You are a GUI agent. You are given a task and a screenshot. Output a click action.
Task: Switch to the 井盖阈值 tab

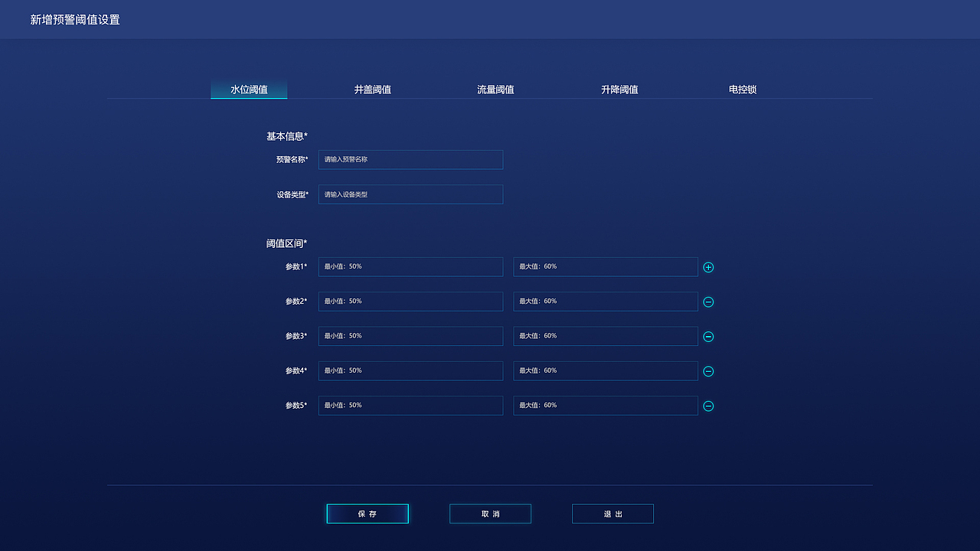click(x=373, y=90)
